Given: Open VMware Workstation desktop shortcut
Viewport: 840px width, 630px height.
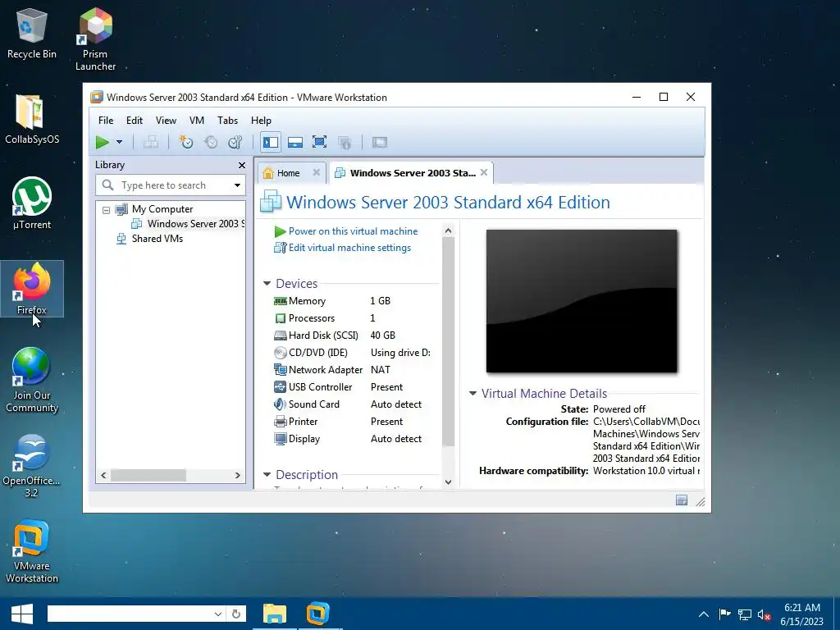Looking at the screenshot, I should coord(32,551).
